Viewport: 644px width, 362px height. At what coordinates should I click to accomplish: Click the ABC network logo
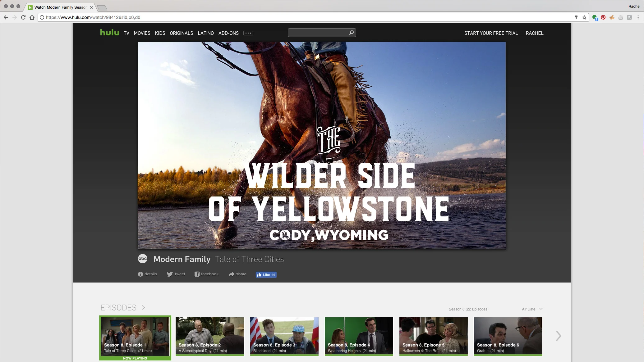[143, 259]
